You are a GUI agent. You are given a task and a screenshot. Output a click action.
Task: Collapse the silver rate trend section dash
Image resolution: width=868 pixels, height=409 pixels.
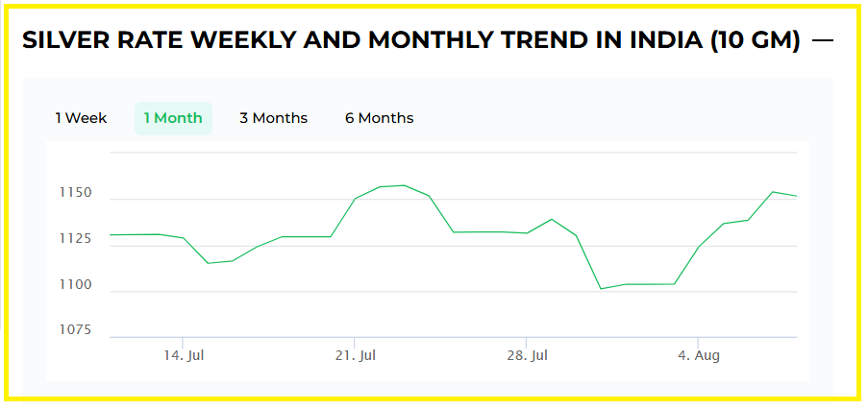[822, 40]
